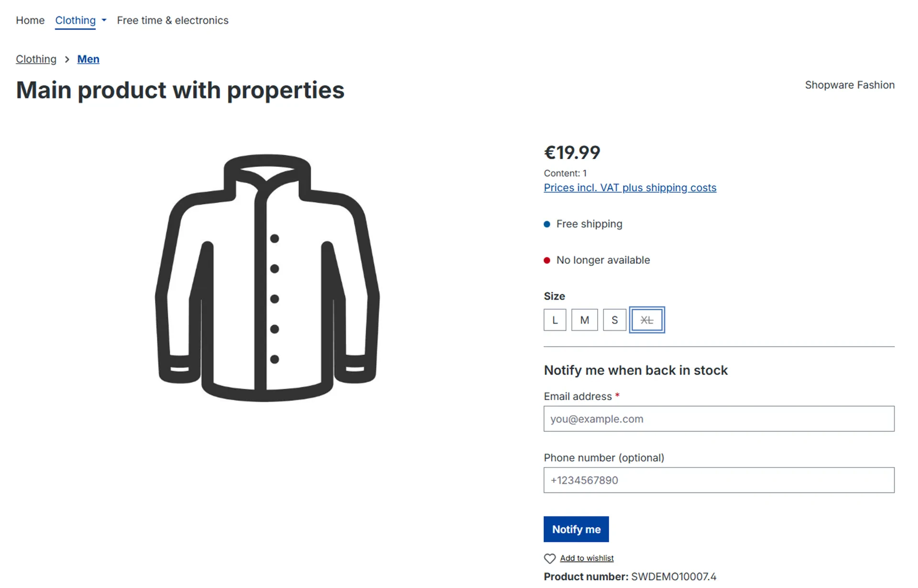Screen dimensions: 918x588
Task: Focus the Phone number input field
Action: tap(719, 480)
